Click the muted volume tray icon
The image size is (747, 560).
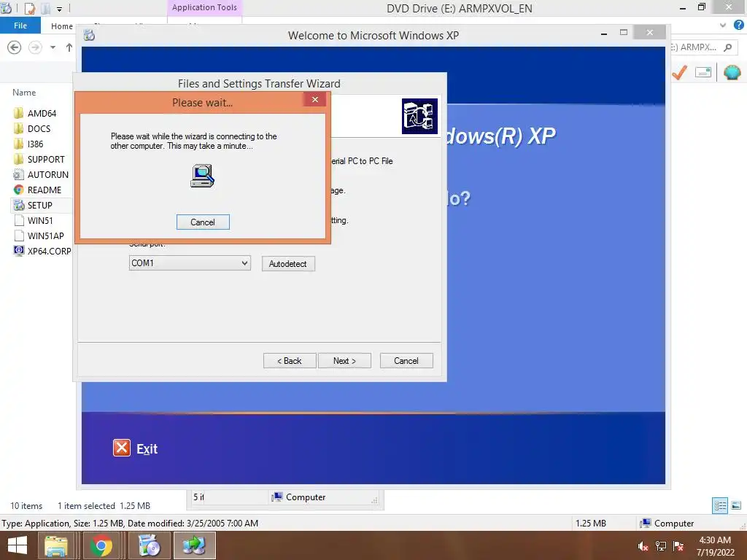coord(643,546)
